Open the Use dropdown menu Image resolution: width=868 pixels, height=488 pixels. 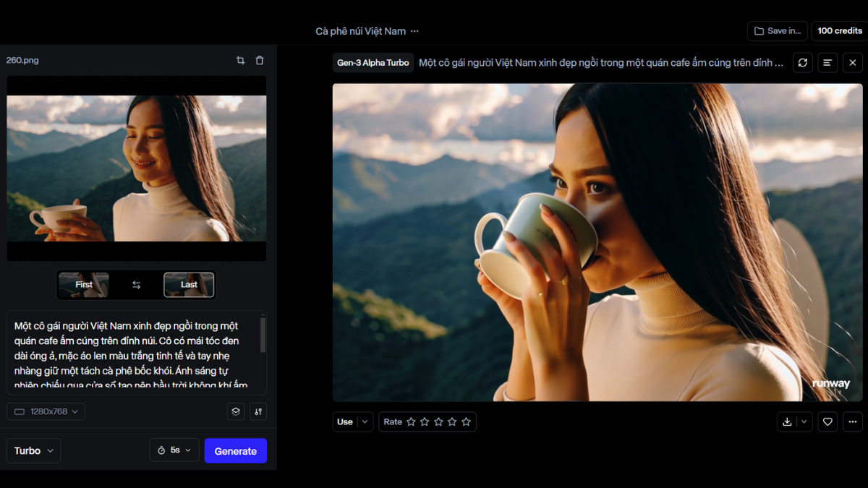353,421
